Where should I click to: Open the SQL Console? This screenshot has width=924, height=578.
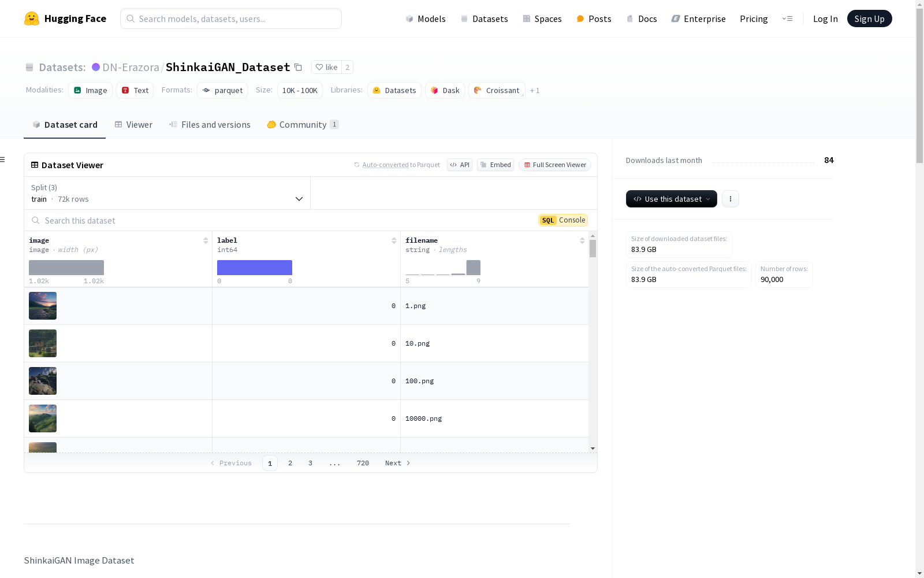563,220
